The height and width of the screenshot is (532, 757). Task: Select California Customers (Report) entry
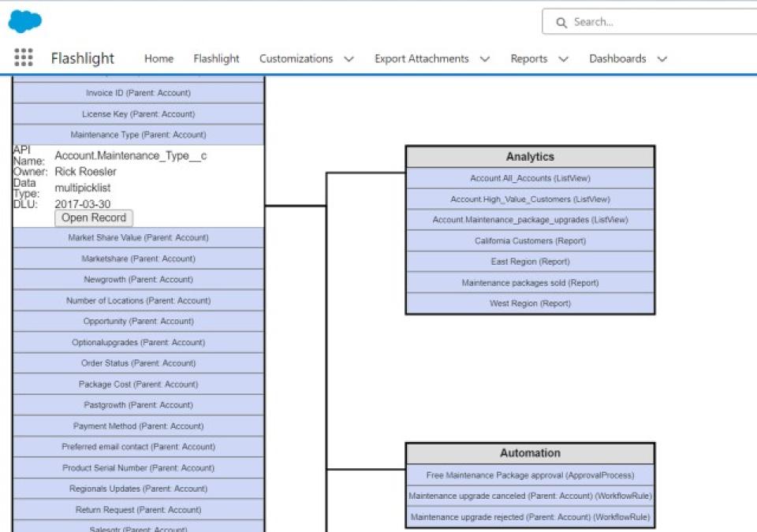[530, 241]
